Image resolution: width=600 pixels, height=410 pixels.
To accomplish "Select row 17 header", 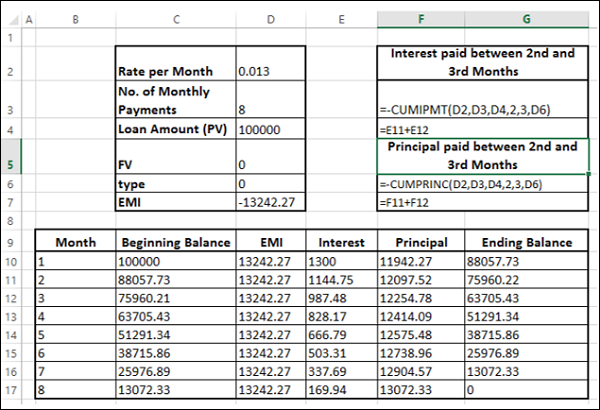I will 10,388.
